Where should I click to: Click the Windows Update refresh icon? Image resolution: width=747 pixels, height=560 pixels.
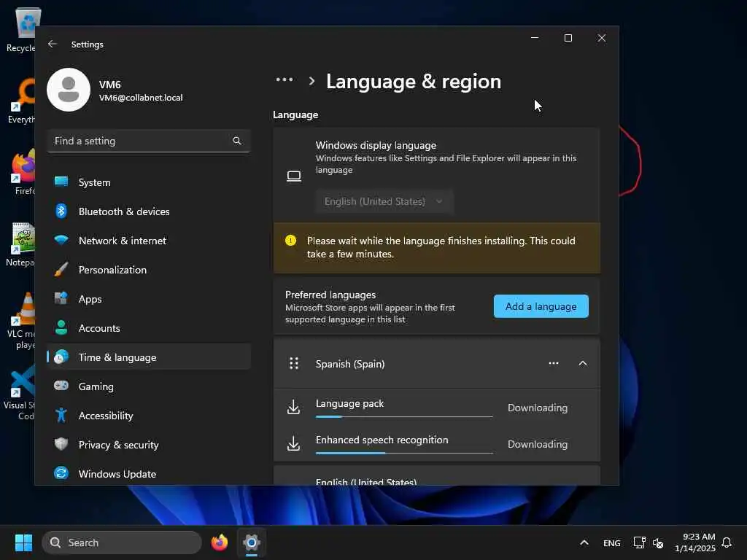61,473
